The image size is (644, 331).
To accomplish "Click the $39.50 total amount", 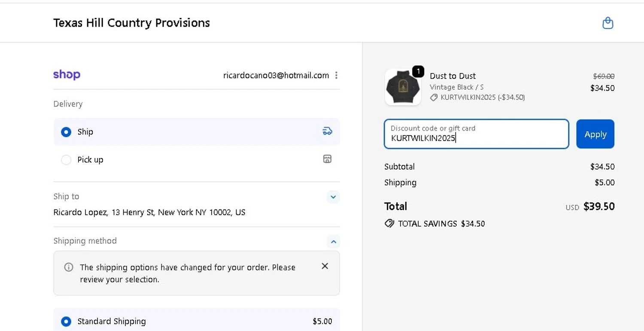I will 599,206.
